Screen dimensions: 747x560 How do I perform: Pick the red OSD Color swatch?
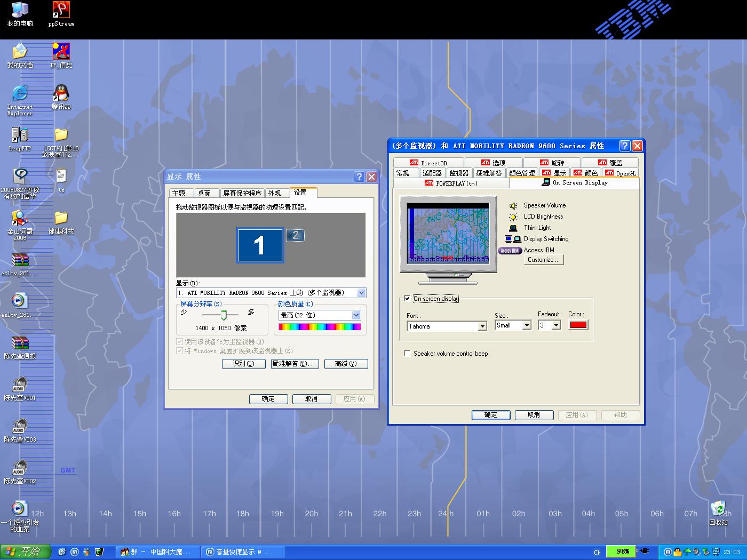click(x=578, y=325)
